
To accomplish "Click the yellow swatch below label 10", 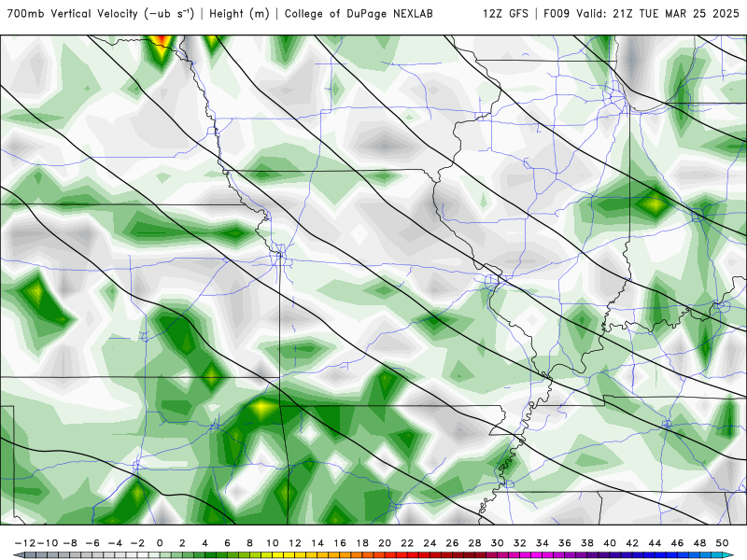I will point(275,555).
